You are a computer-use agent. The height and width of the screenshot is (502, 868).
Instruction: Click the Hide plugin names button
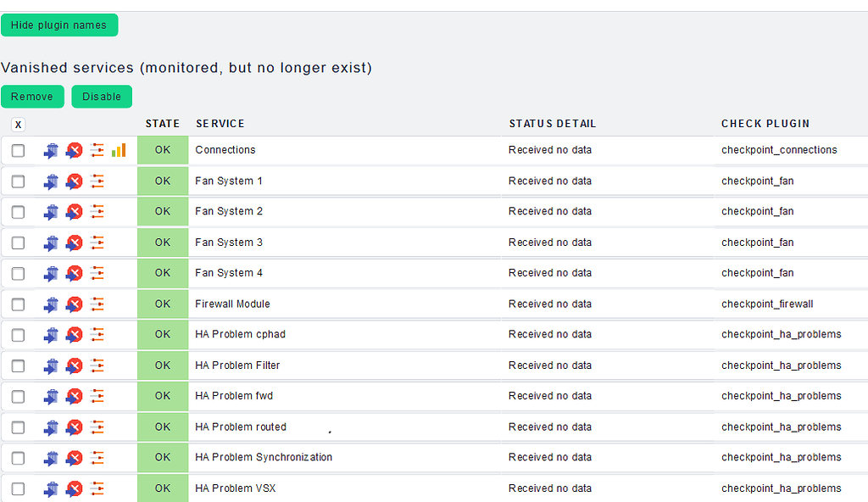click(59, 25)
